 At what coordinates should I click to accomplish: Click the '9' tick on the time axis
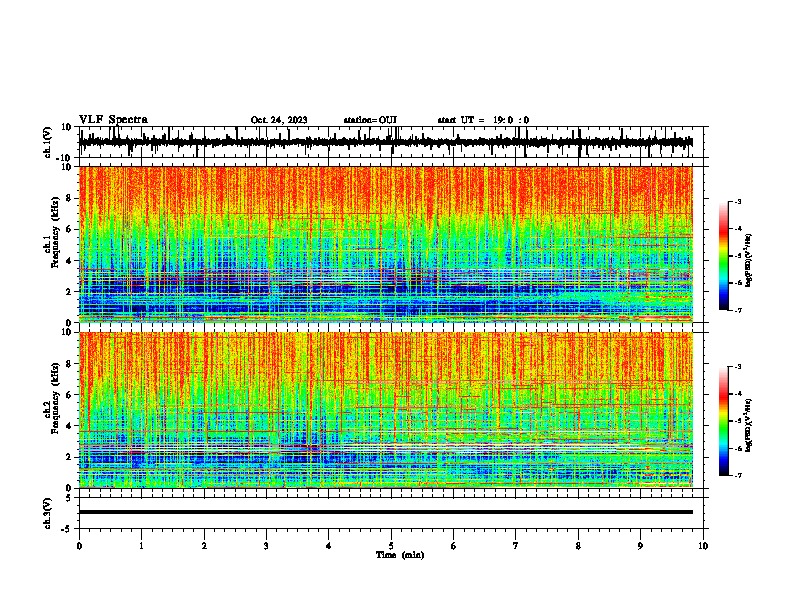pos(640,546)
